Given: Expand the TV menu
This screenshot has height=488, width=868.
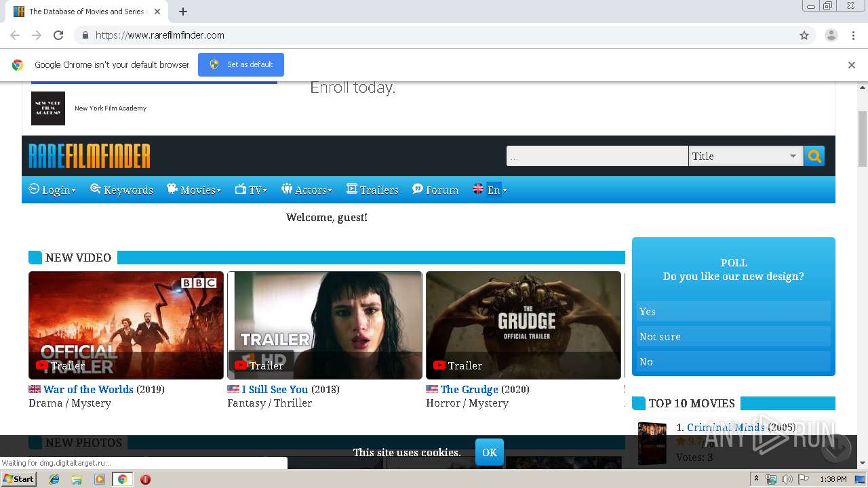Looking at the screenshot, I should click(251, 190).
